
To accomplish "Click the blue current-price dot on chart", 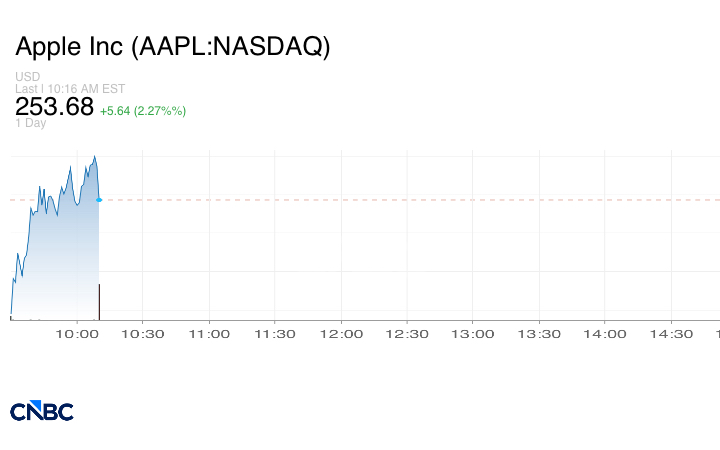I will pyautogui.click(x=99, y=200).
